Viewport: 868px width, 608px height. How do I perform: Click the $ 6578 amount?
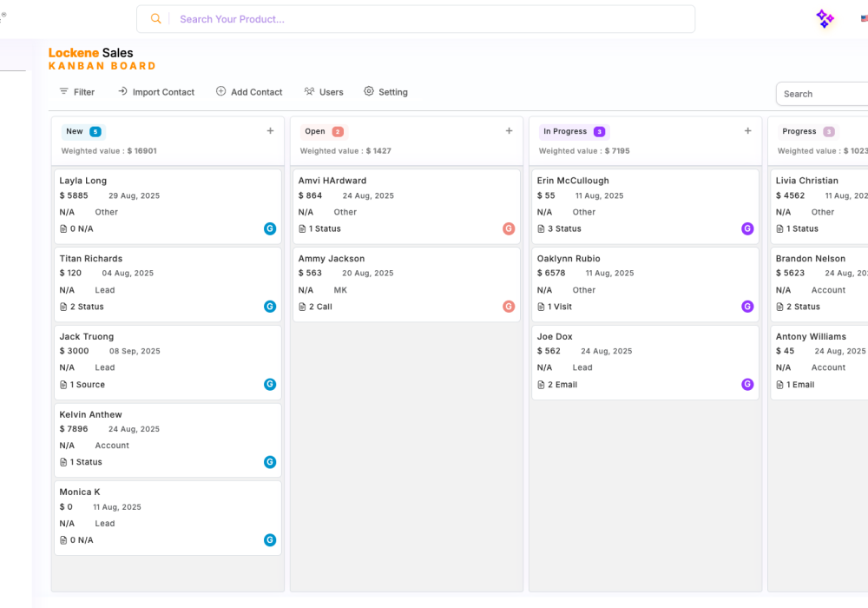coord(551,273)
